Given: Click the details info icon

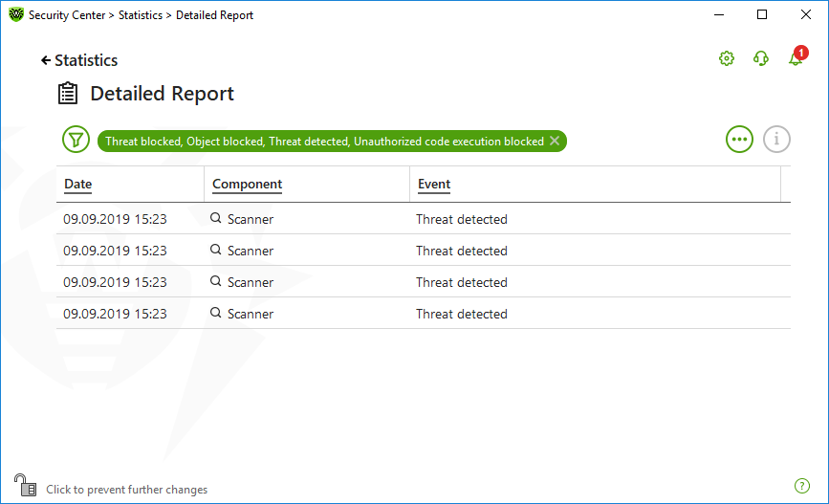Looking at the screenshot, I should point(776,140).
